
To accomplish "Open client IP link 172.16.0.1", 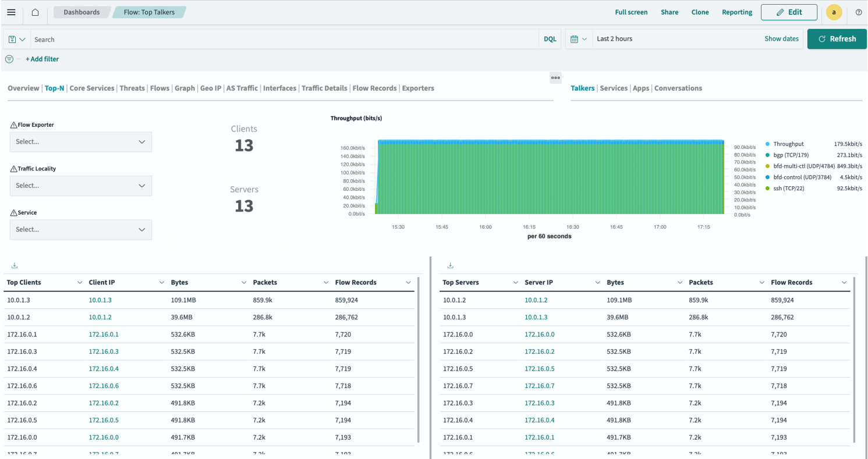I will pyautogui.click(x=104, y=335).
